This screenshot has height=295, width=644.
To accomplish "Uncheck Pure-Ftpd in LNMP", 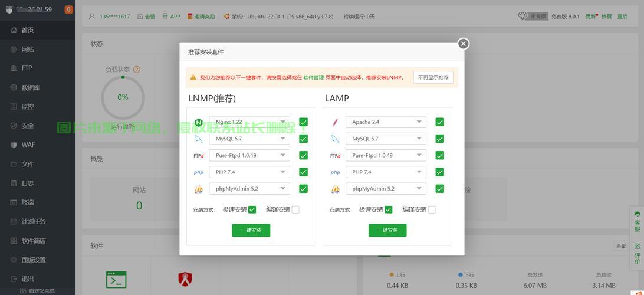I will (x=304, y=155).
